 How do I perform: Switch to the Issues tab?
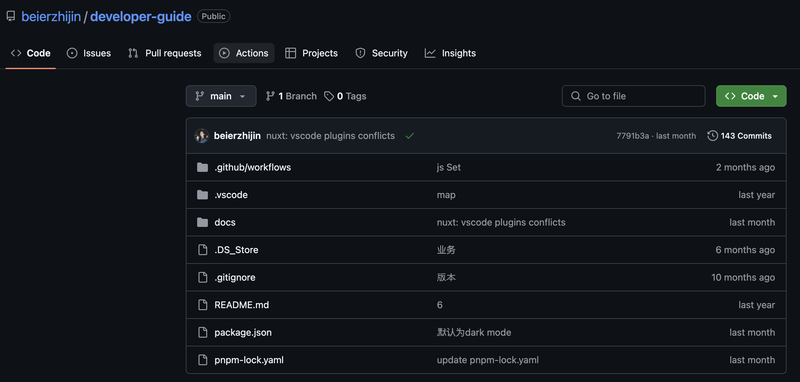tap(89, 53)
